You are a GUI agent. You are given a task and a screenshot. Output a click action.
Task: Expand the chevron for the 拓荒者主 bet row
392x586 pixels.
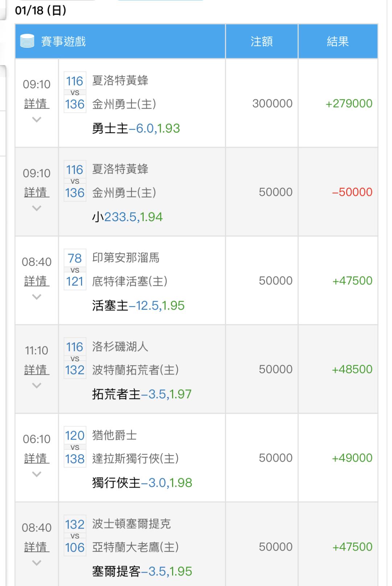point(37,385)
